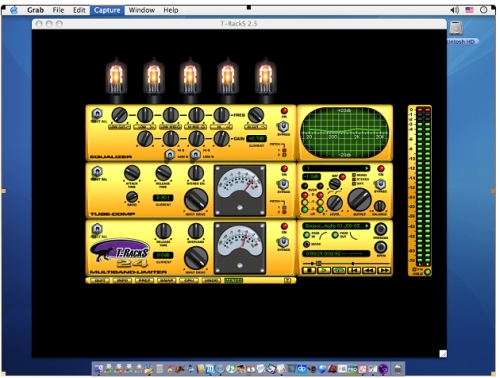Flip the output section Bypass switch
The width and height of the screenshot is (500, 378).
coord(380,184)
